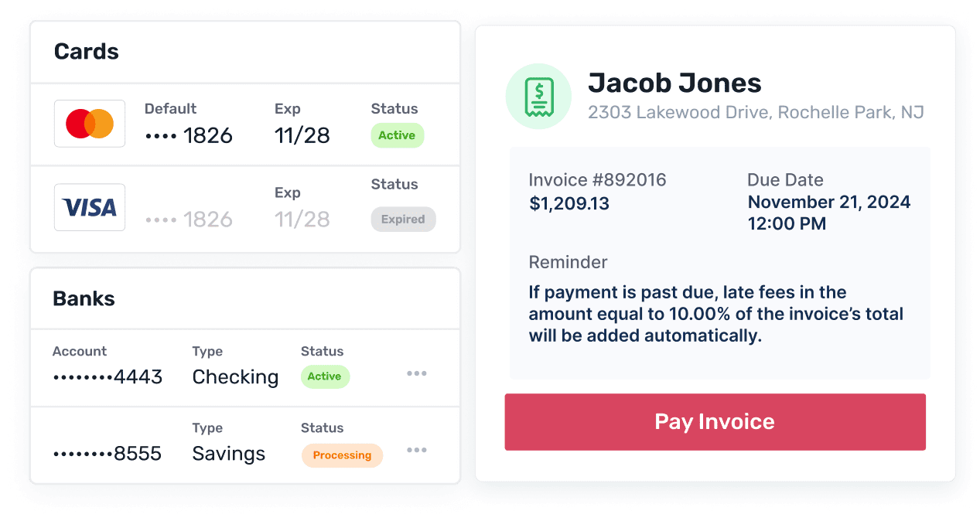Open options menu for checking account 4443

pyautogui.click(x=417, y=374)
